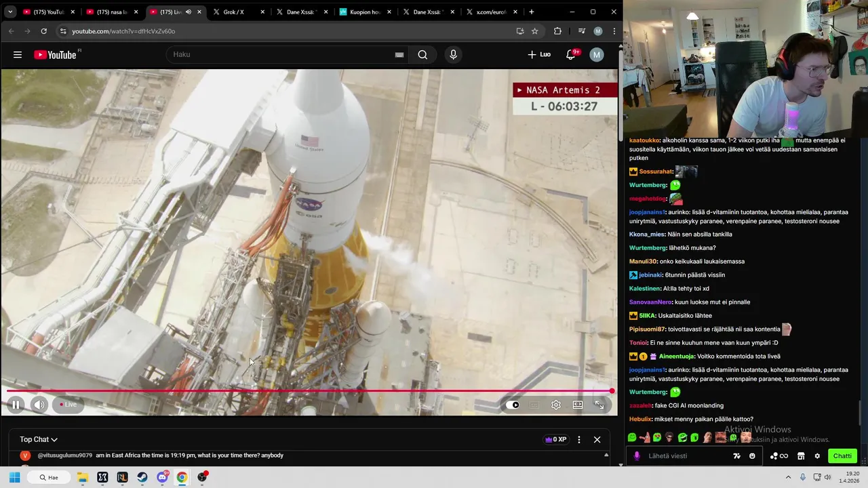Go back in browser history
Viewport: 868px width, 488px height.
click(12, 31)
